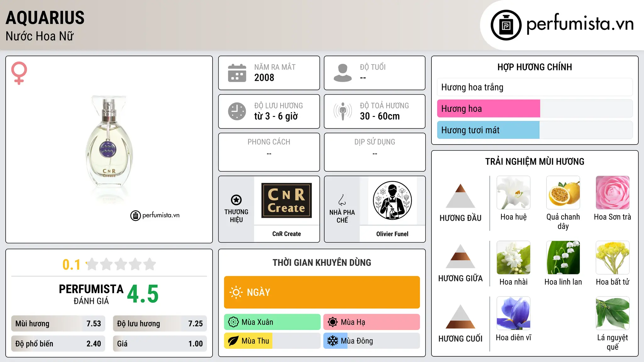Click the longevity value từ 3 - 6 giờ

tap(276, 116)
